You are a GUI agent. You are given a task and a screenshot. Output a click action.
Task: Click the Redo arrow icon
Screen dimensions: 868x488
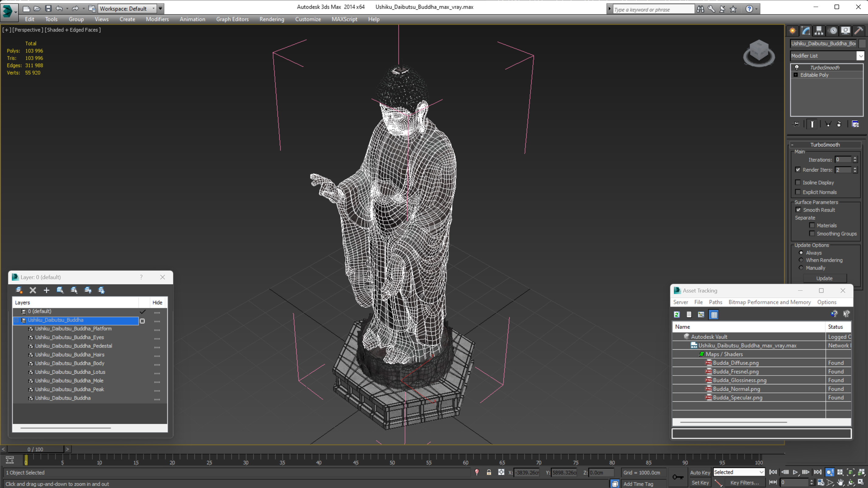75,9
